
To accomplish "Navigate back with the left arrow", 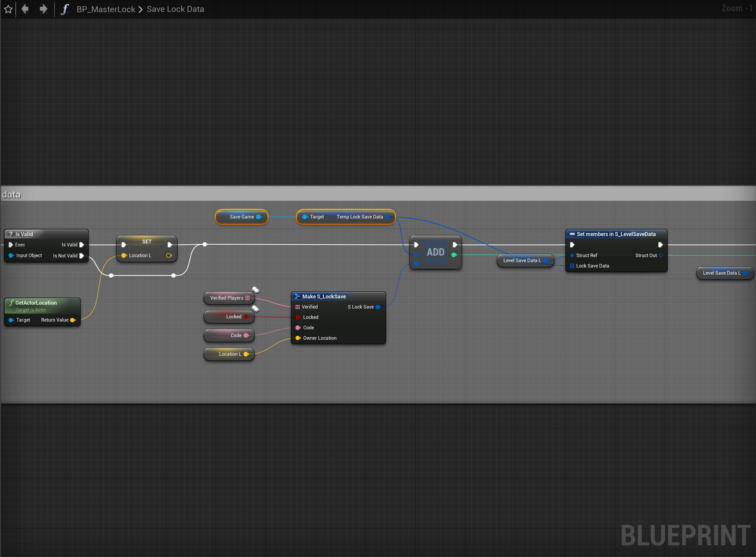I will point(25,9).
